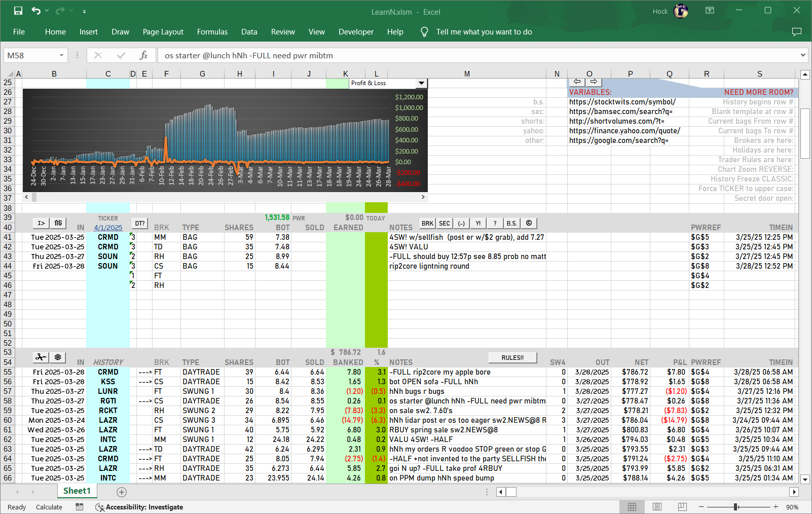The image size is (812, 514).
Task: Expand the Name Box dropdown for M58
Action: click(x=61, y=55)
